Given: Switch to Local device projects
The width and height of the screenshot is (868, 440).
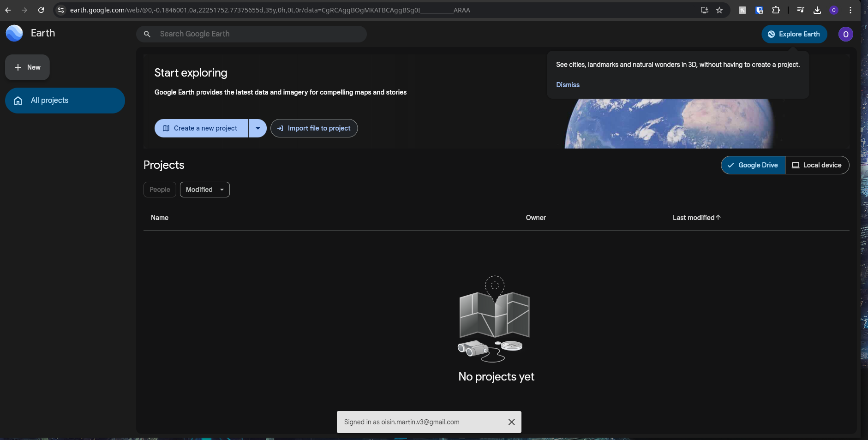Looking at the screenshot, I should [x=817, y=165].
